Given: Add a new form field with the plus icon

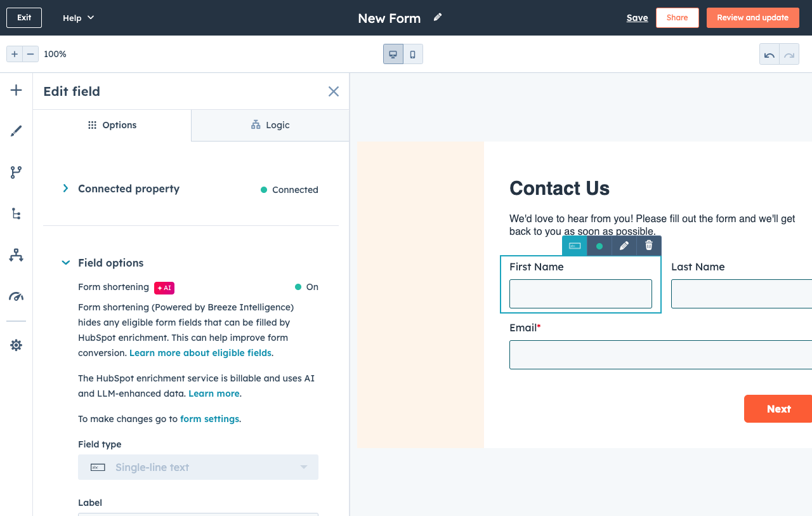Looking at the screenshot, I should (16, 89).
